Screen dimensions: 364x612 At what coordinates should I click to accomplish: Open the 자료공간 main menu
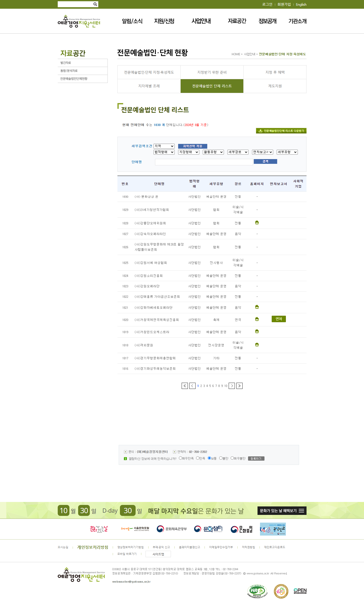(237, 21)
